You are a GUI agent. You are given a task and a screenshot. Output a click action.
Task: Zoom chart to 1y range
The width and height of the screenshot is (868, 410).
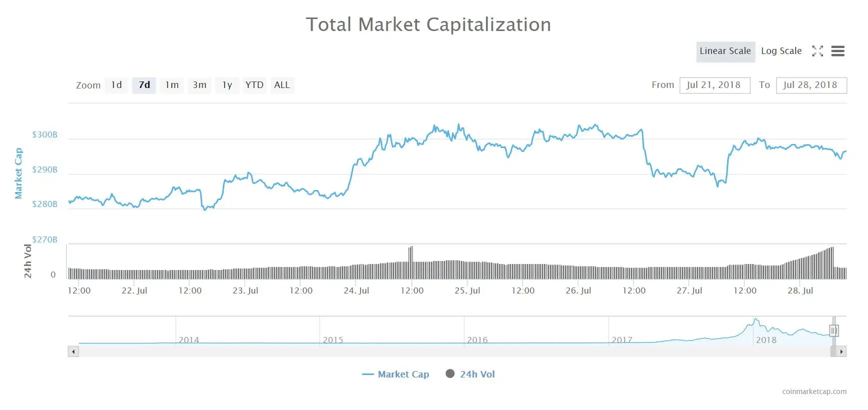pyautogui.click(x=227, y=85)
